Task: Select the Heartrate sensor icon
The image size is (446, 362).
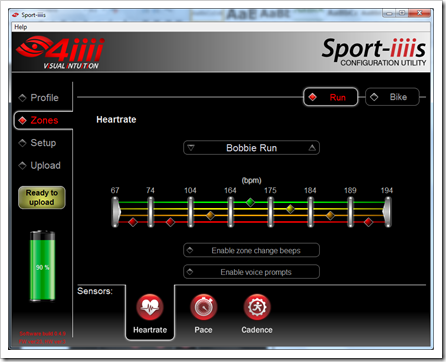Action: pos(150,307)
